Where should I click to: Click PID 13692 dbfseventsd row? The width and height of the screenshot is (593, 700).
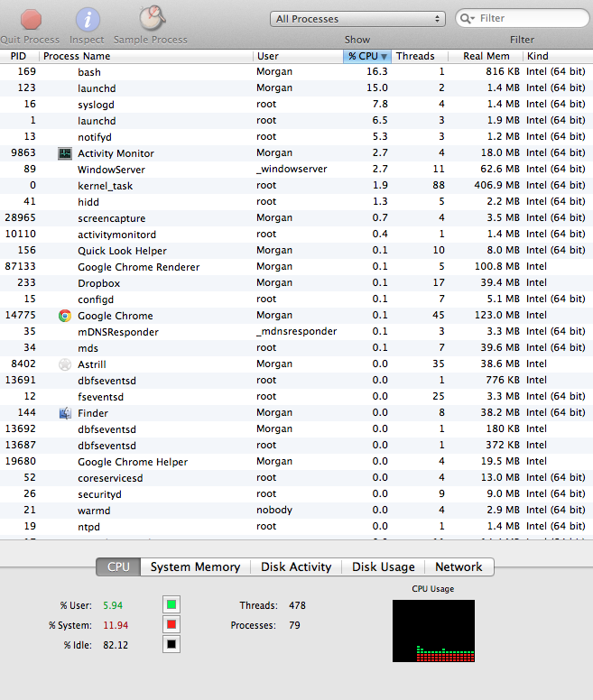(x=296, y=429)
